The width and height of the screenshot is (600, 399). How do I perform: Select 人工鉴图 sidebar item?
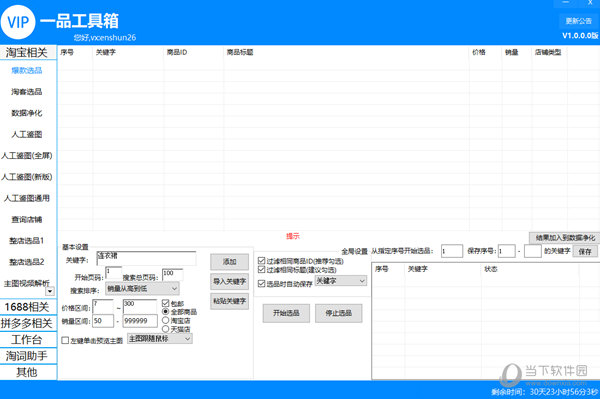pos(27,135)
